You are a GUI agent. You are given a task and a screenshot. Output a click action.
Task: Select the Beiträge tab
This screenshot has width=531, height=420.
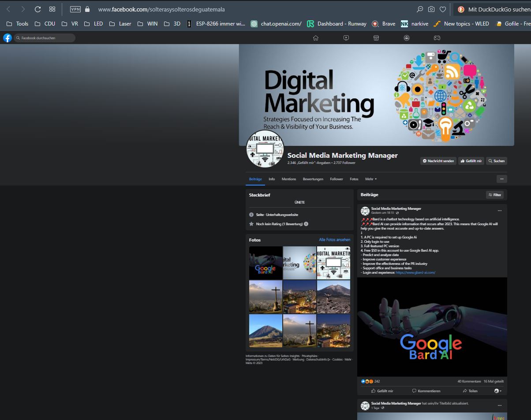[x=255, y=179]
